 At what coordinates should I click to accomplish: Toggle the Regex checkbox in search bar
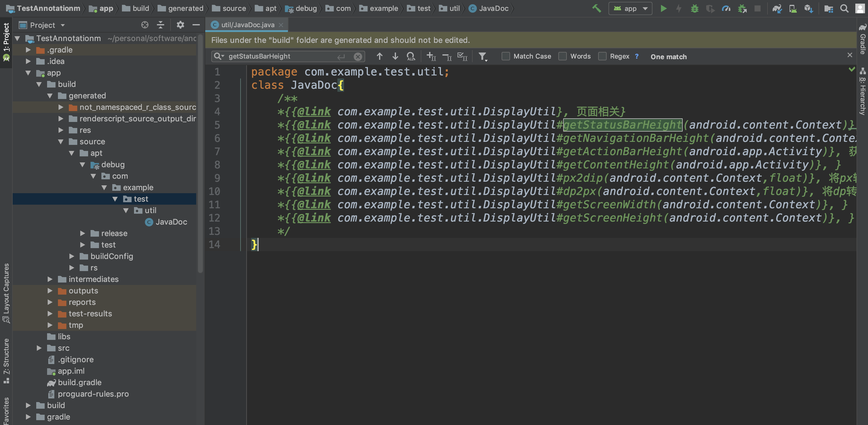click(602, 56)
